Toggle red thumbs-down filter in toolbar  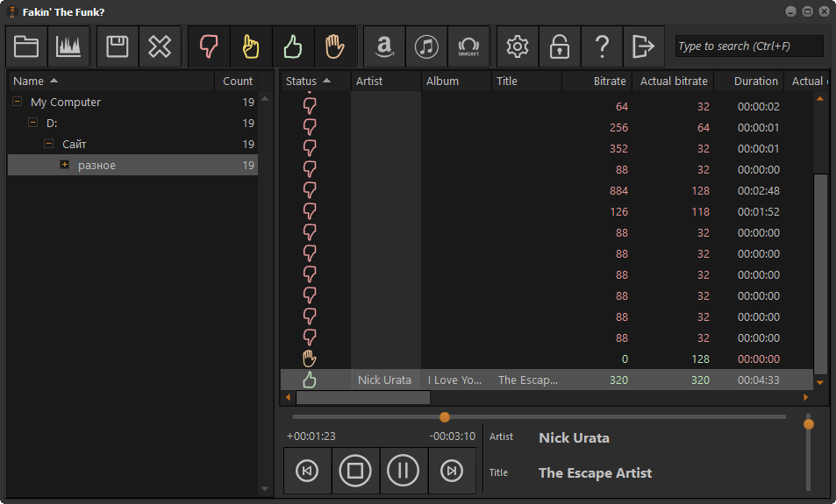(209, 46)
